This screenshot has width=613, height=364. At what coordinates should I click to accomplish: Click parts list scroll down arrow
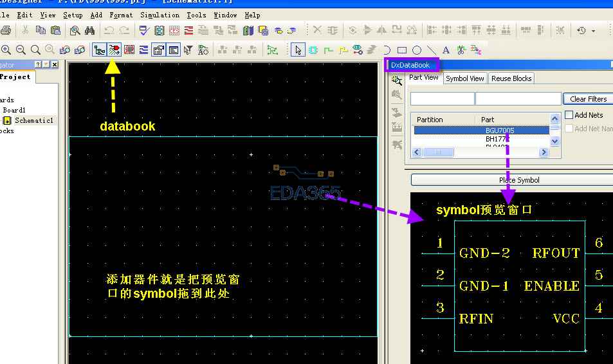point(554,141)
